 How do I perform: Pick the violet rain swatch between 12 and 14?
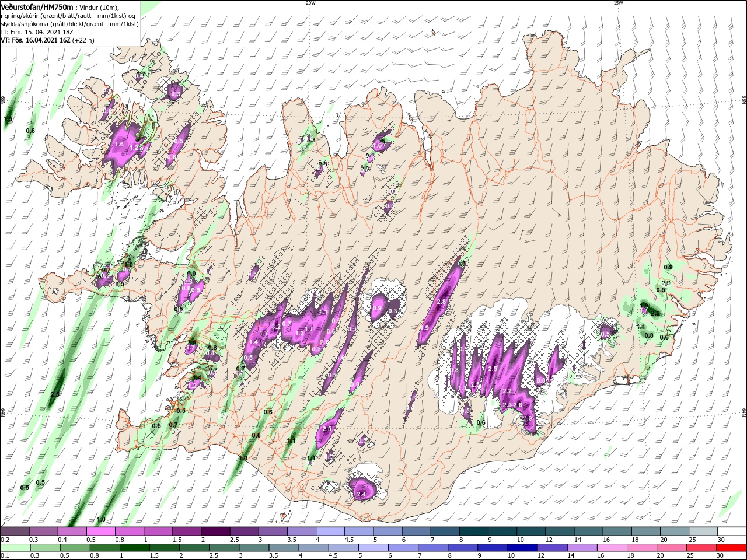click(552, 548)
